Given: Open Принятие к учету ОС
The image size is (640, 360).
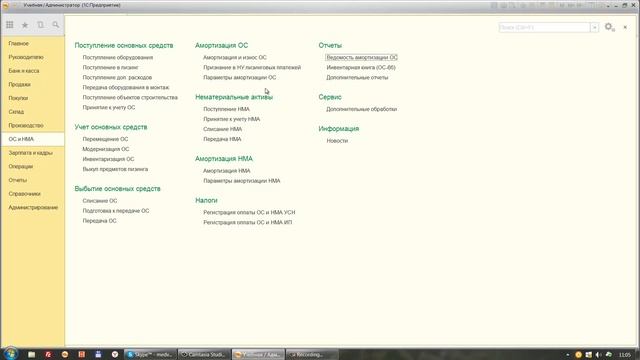Looking at the screenshot, I should click(x=109, y=107).
